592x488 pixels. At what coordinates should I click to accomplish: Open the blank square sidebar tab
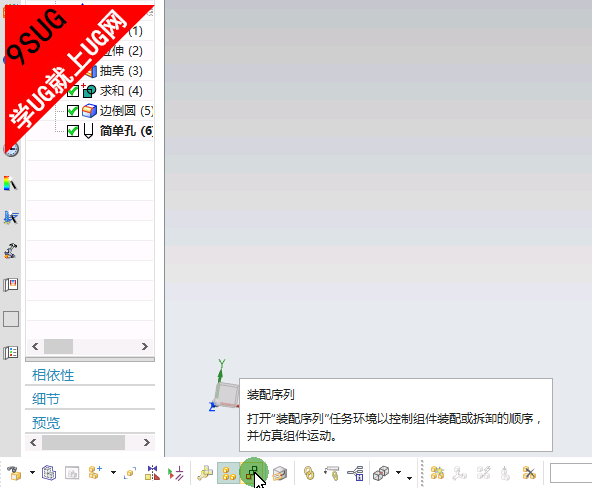(x=11, y=319)
